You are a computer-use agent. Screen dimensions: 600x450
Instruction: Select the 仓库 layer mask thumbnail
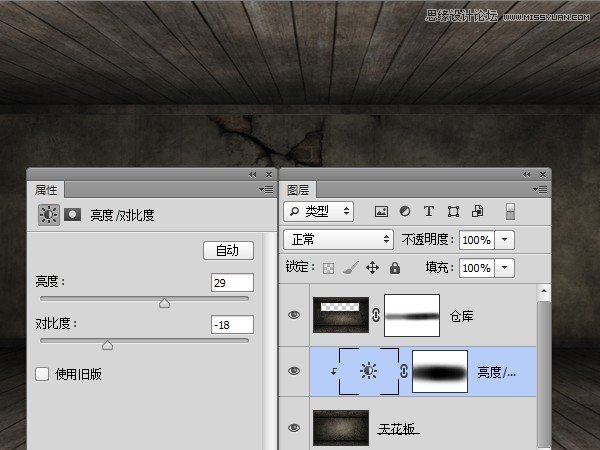(x=412, y=315)
